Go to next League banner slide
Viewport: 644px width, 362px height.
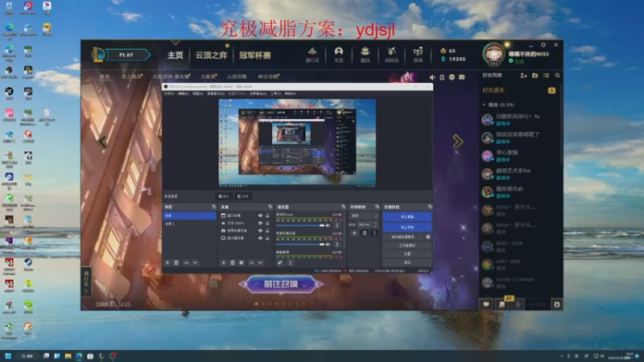[x=457, y=142]
